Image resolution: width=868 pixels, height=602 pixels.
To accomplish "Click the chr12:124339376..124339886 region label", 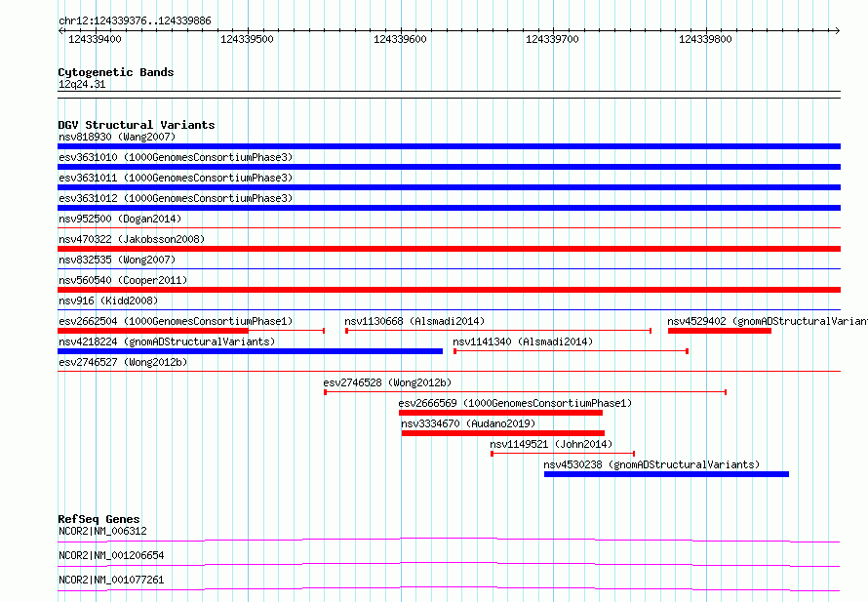I will tap(135, 21).
